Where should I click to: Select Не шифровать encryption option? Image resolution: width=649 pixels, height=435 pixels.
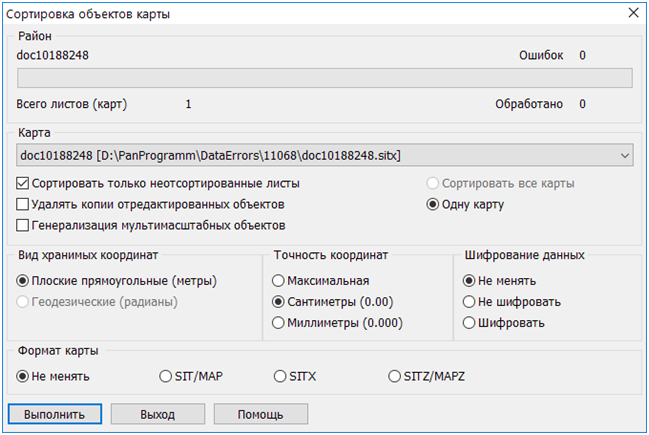[x=469, y=301]
